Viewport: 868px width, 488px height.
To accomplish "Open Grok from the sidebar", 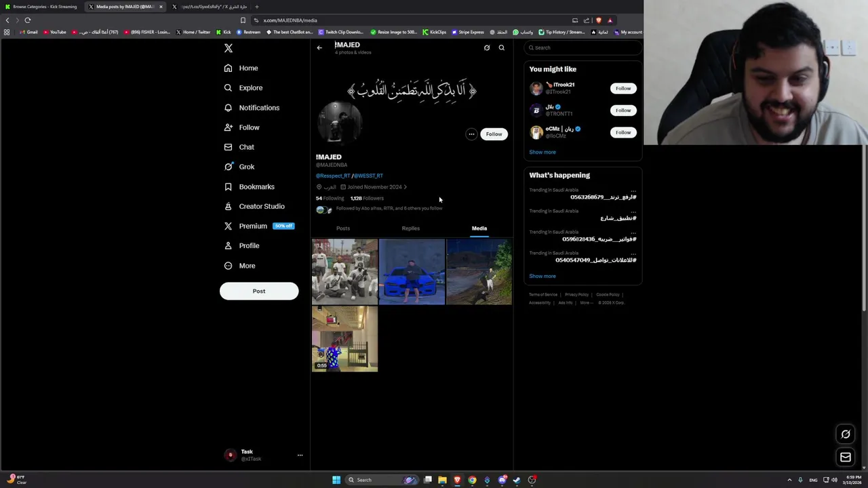I will click(x=239, y=167).
